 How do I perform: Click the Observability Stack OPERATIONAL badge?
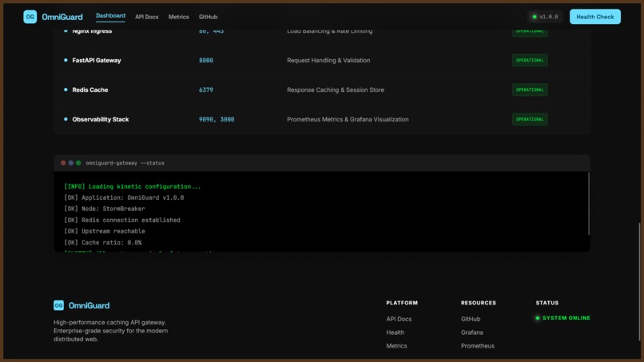click(530, 120)
